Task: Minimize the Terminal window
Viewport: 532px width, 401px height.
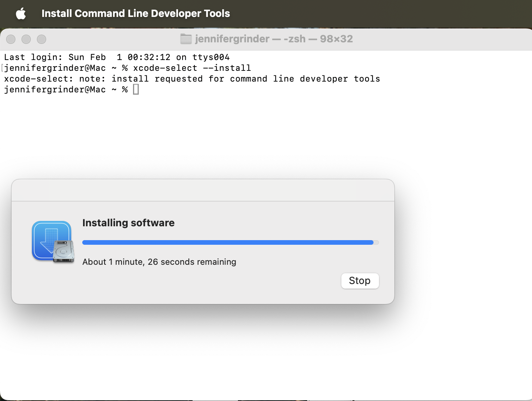Action: pyautogui.click(x=26, y=39)
